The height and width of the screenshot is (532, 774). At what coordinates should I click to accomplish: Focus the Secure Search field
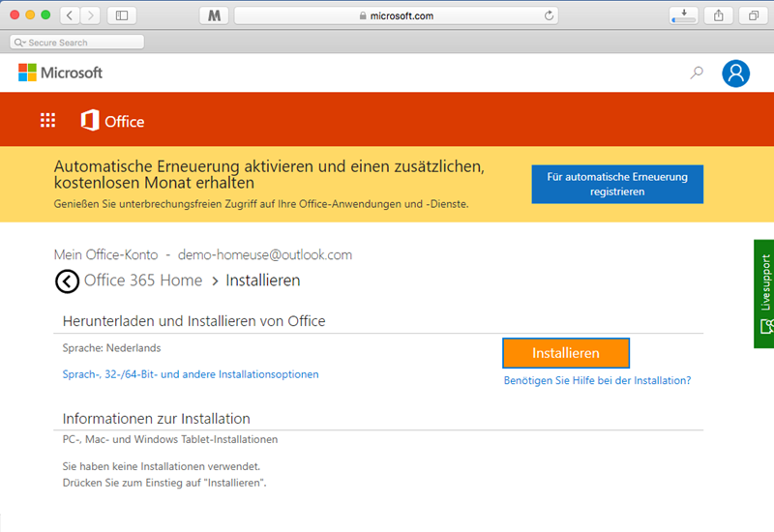pos(77,43)
